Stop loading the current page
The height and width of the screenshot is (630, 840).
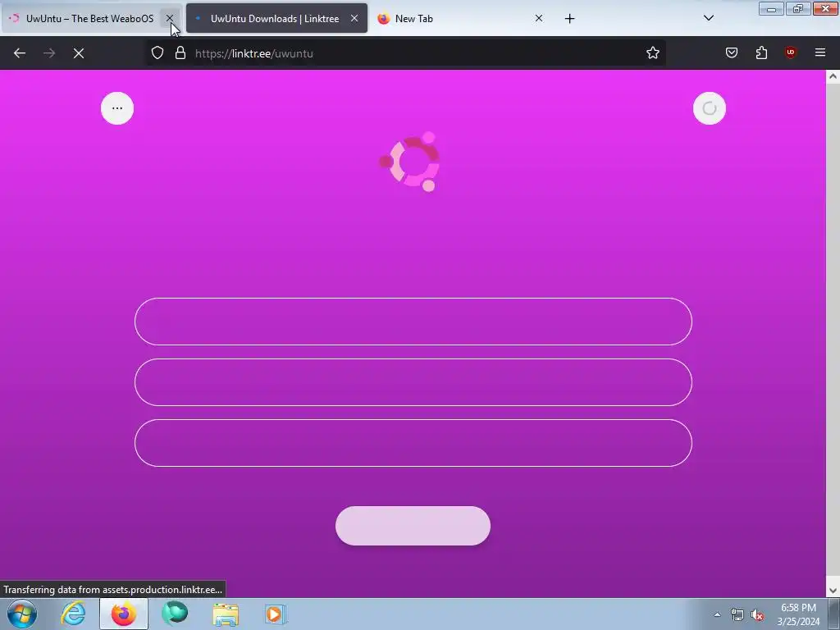[79, 53]
